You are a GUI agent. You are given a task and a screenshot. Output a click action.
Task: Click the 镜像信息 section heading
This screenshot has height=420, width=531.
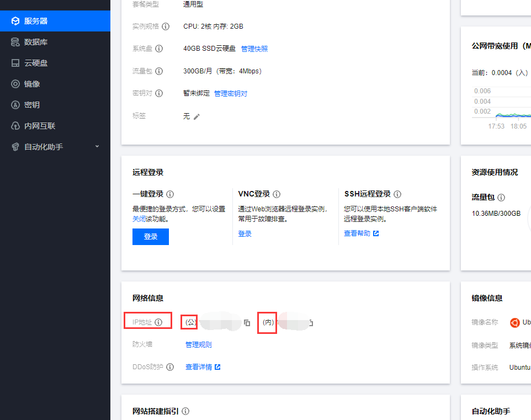[487, 298]
